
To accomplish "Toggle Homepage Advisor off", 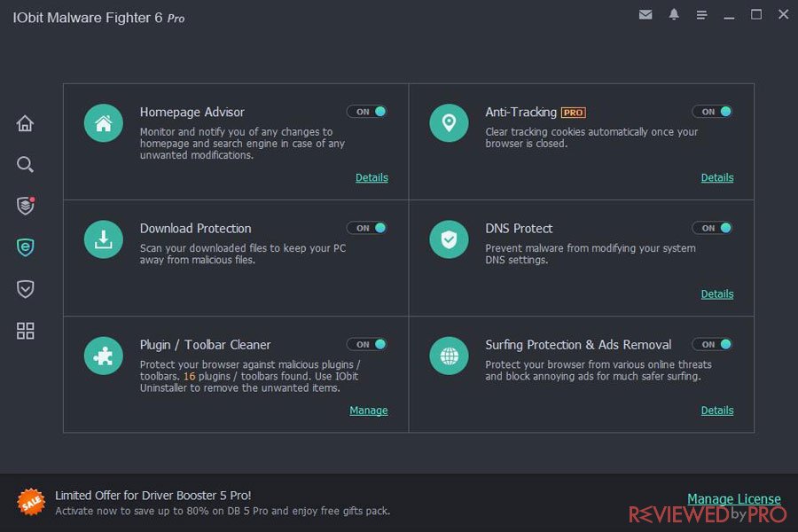I will click(x=367, y=112).
